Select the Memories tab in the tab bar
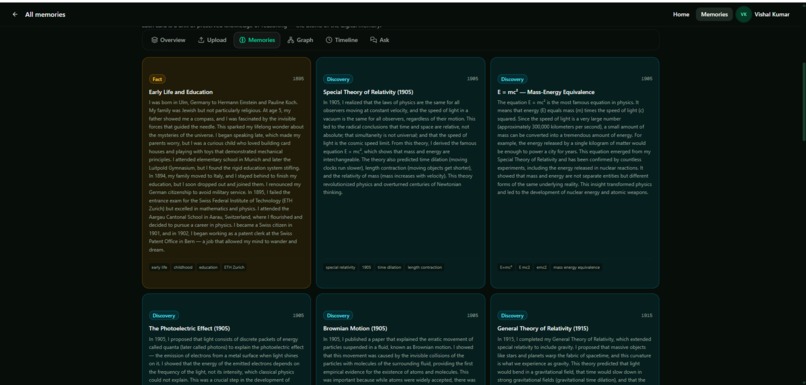The image size is (806, 385). [x=257, y=40]
